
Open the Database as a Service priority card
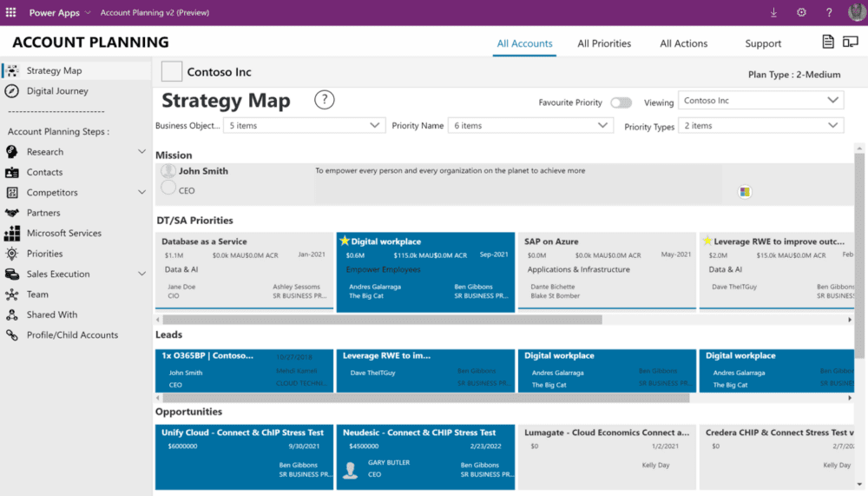(x=244, y=270)
